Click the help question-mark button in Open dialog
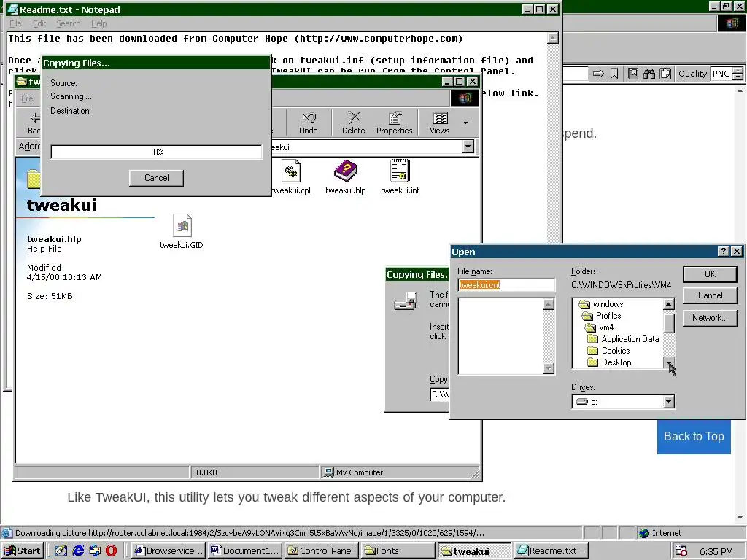This screenshot has height=560, width=747. tap(723, 252)
